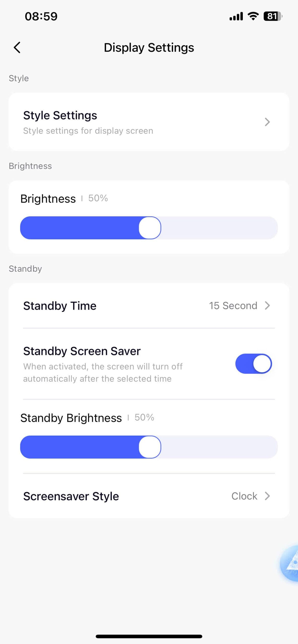Tap the Wi-Fi status icon
298x644 pixels.
pyautogui.click(x=253, y=16)
